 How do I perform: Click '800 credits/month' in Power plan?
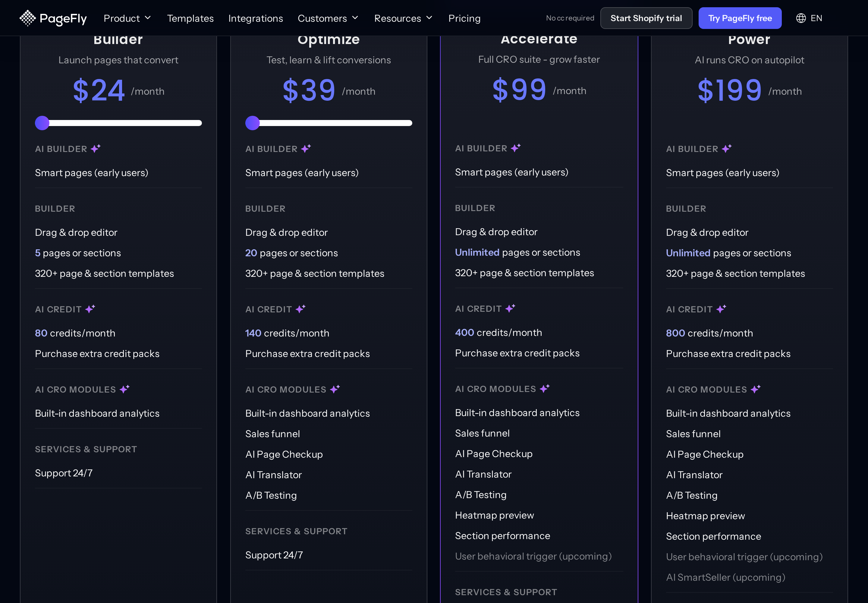(x=709, y=333)
